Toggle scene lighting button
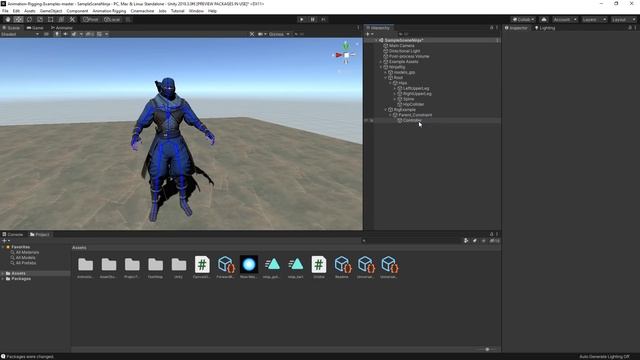Screen dimensions: 640x360 click(x=57, y=34)
